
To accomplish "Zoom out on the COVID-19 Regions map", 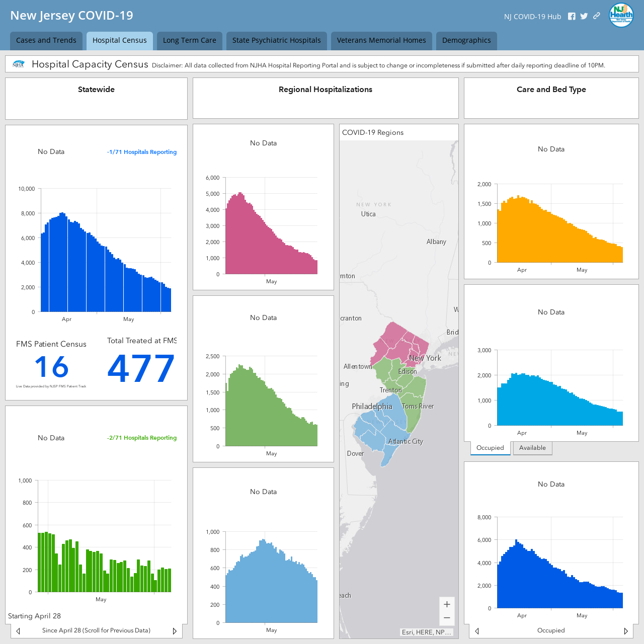I will point(447,618).
